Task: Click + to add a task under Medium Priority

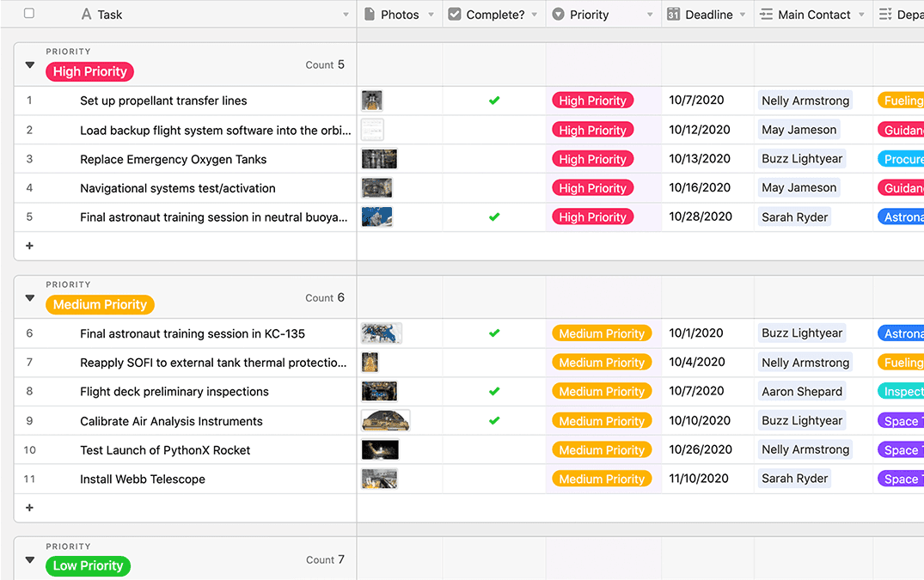Action: pyautogui.click(x=29, y=508)
